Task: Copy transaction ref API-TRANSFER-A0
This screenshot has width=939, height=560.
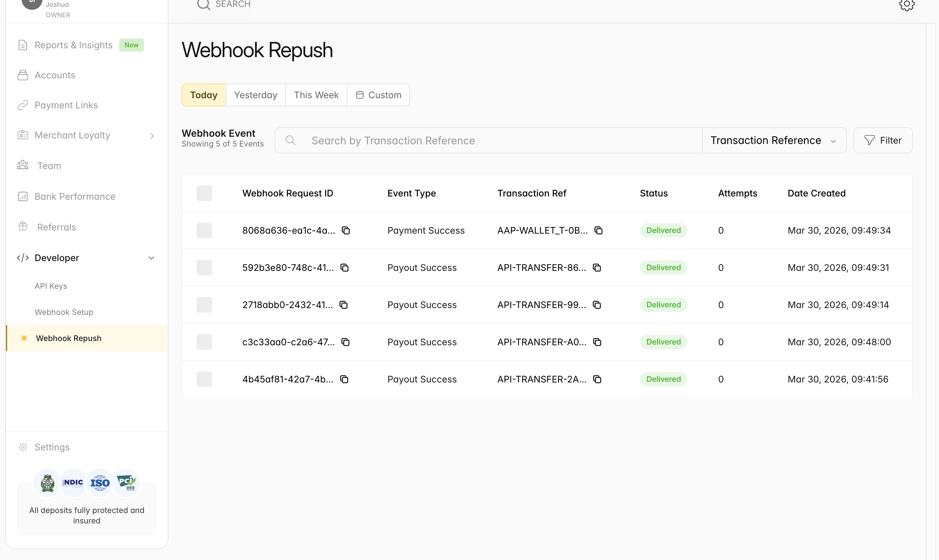Action: coord(597,342)
